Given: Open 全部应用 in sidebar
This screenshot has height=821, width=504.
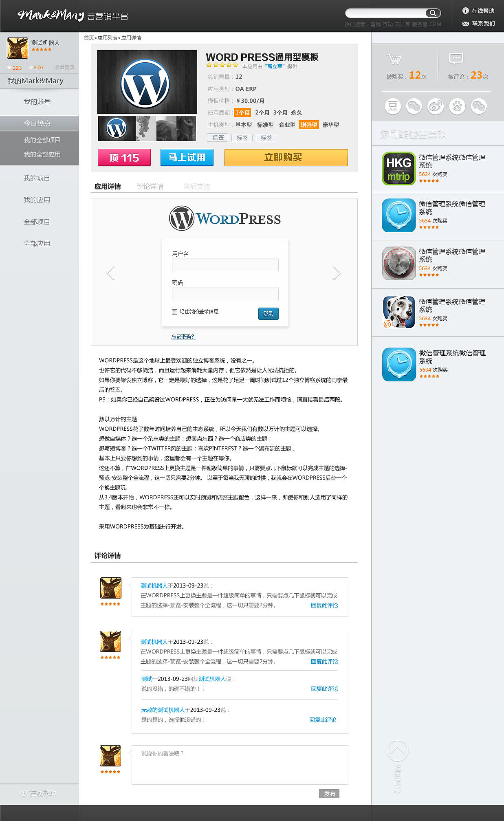Looking at the screenshot, I should (37, 243).
